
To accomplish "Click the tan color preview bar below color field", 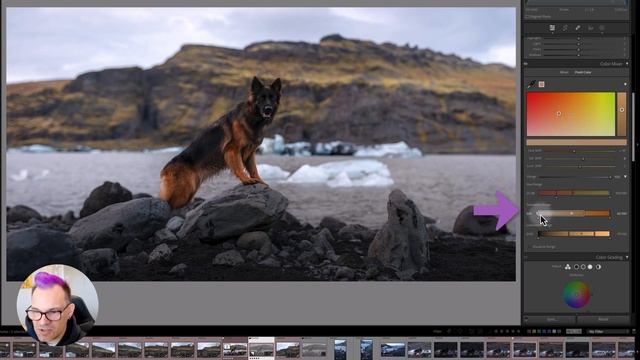I will coord(576,142).
